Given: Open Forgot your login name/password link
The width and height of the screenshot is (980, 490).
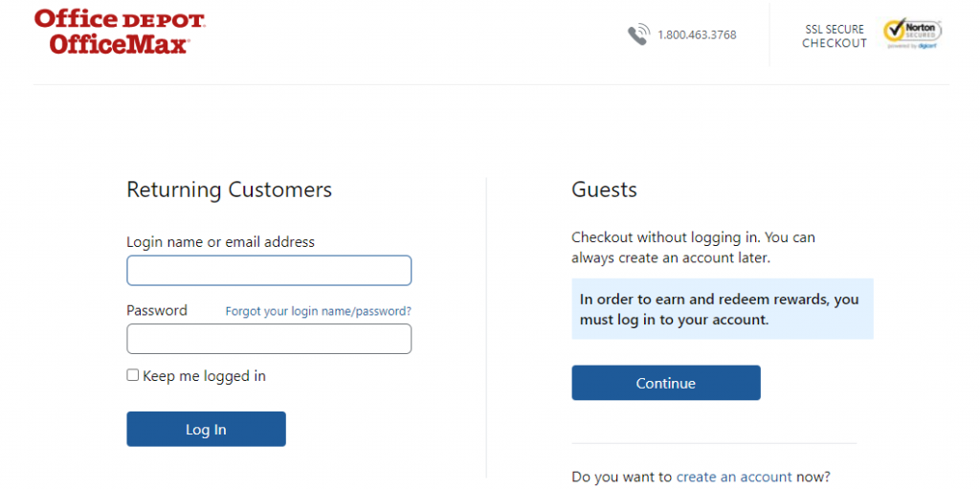Looking at the screenshot, I should tap(318, 311).
